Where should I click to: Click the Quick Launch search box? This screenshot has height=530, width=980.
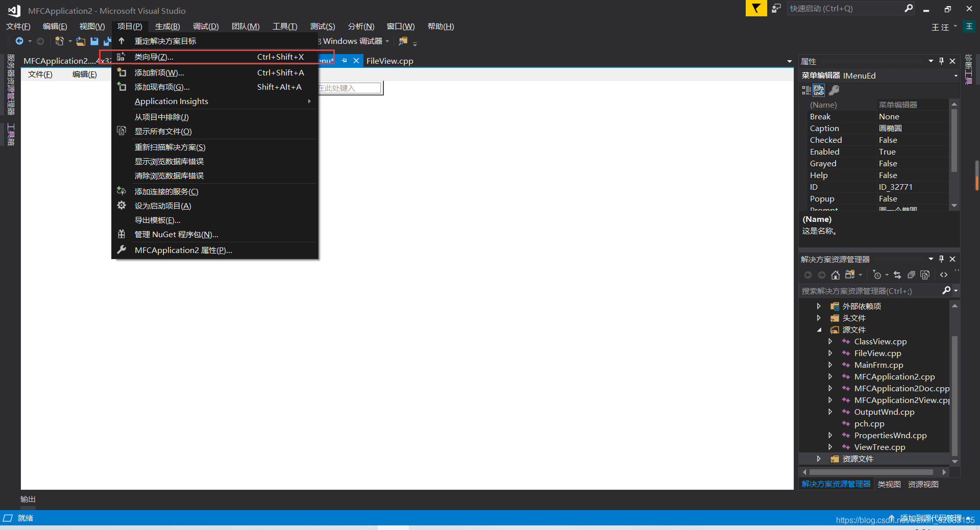pos(846,8)
